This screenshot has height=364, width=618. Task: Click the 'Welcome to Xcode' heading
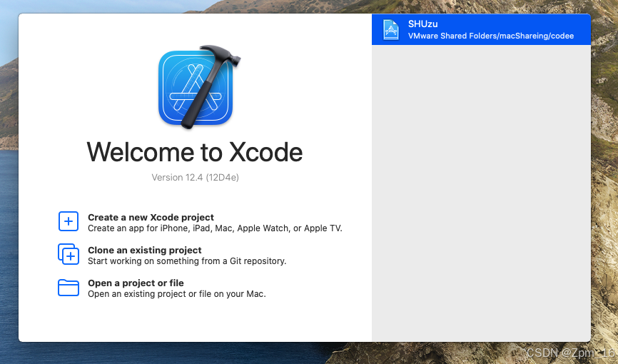coord(195,152)
